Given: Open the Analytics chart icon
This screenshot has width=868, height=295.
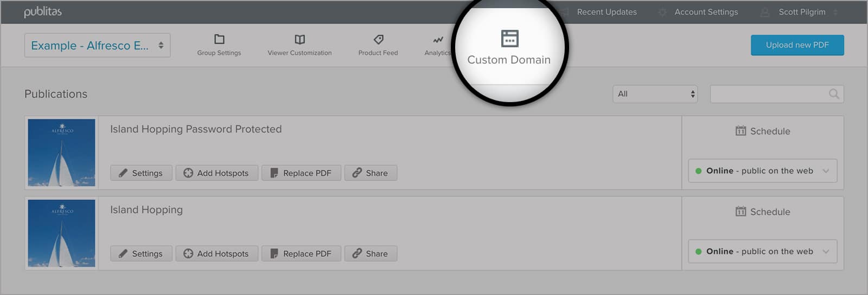Looking at the screenshot, I should (x=437, y=40).
